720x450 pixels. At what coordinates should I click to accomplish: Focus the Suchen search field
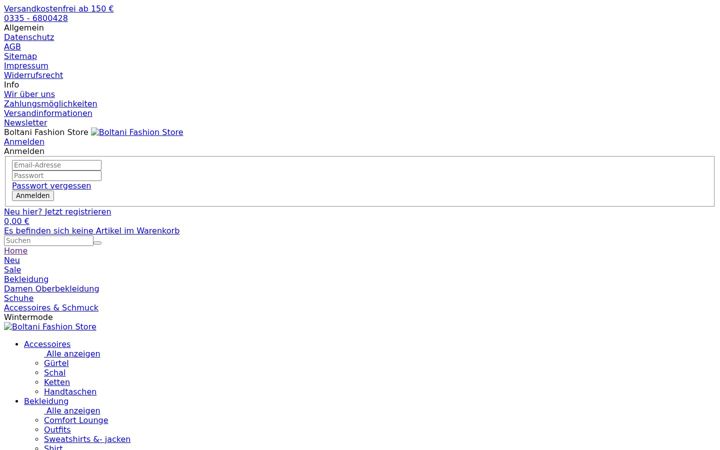pyautogui.click(x=49, y=241)
